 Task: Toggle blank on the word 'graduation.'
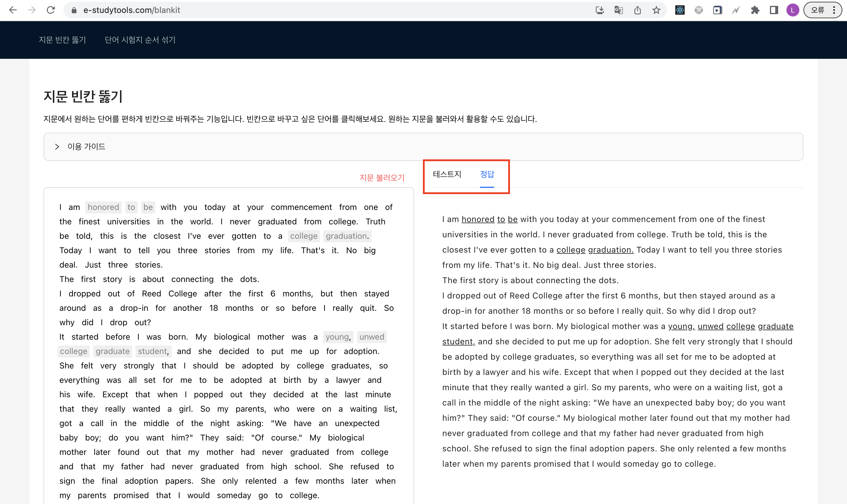346,236
